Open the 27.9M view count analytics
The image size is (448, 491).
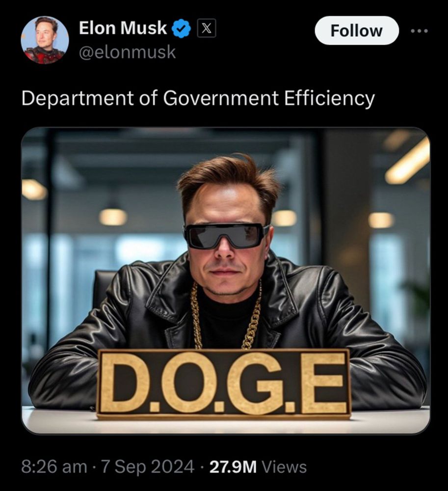click(x=233, y=467)
